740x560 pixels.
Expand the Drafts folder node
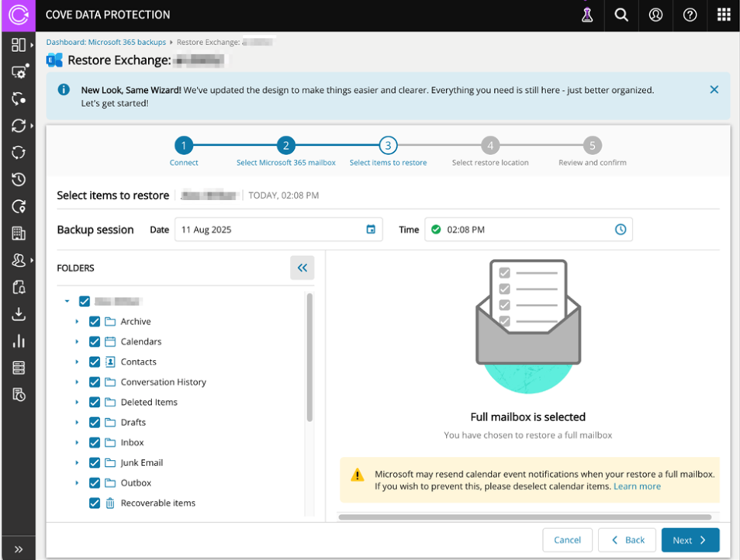click(77, 422)
